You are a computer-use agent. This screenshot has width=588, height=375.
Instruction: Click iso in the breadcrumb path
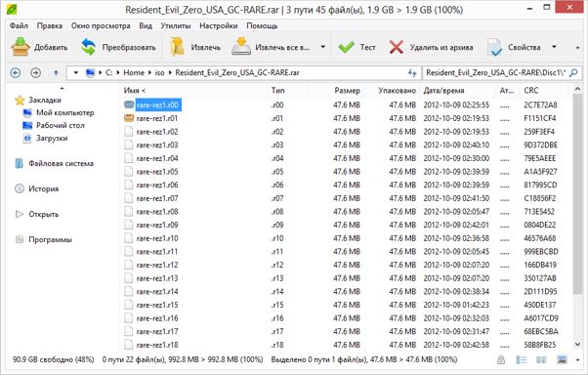(160, 72)
